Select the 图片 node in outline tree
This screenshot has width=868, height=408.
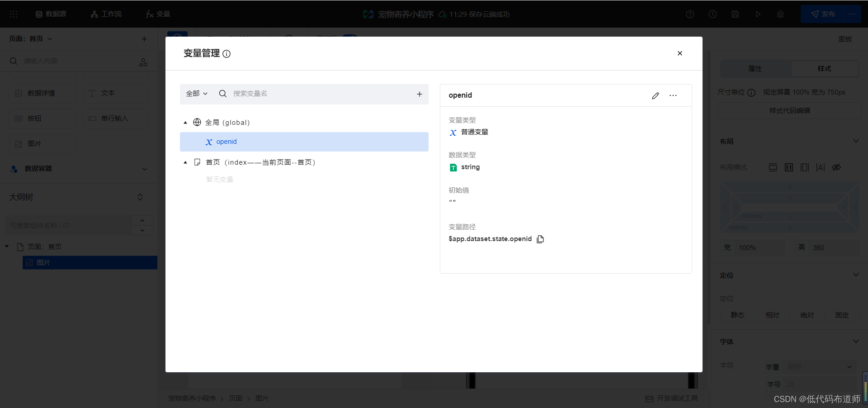[x=90, y=262]
